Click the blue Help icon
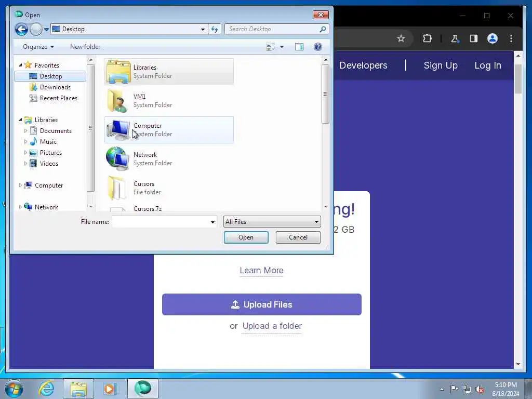 [x=318, y=47]
